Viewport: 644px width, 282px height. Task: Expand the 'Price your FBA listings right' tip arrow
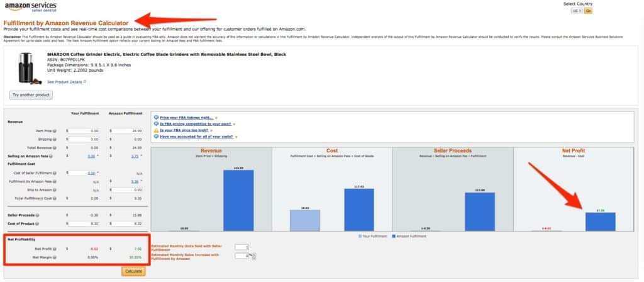(216, 118)
